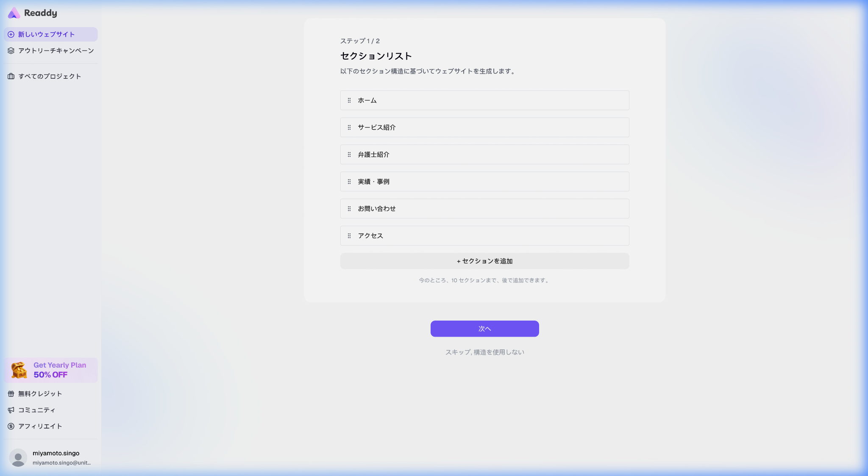The image size is (868, 476).
Task: Click the drag handle on the ホーム row
Action: (x=349, y=100)
